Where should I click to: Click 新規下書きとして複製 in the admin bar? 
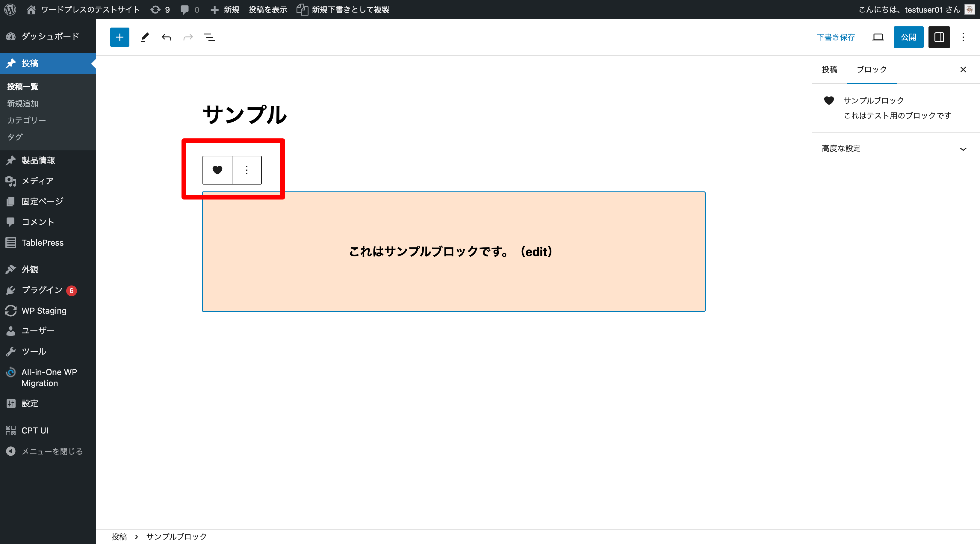343,10
